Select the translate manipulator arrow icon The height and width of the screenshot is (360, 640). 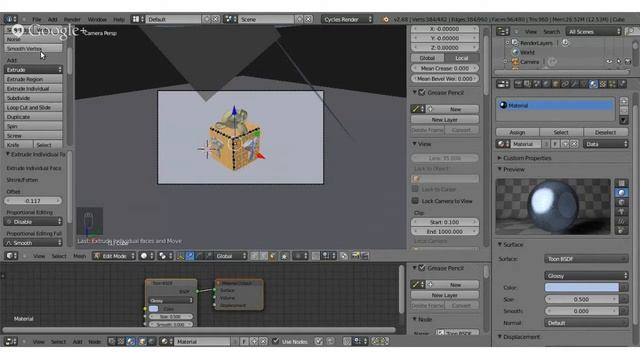[190, 256]
